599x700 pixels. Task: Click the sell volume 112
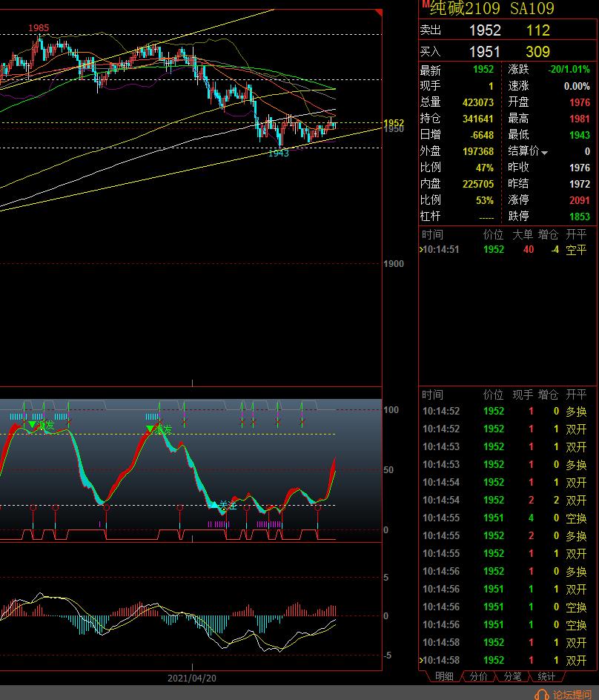click(x=538, y=30)
